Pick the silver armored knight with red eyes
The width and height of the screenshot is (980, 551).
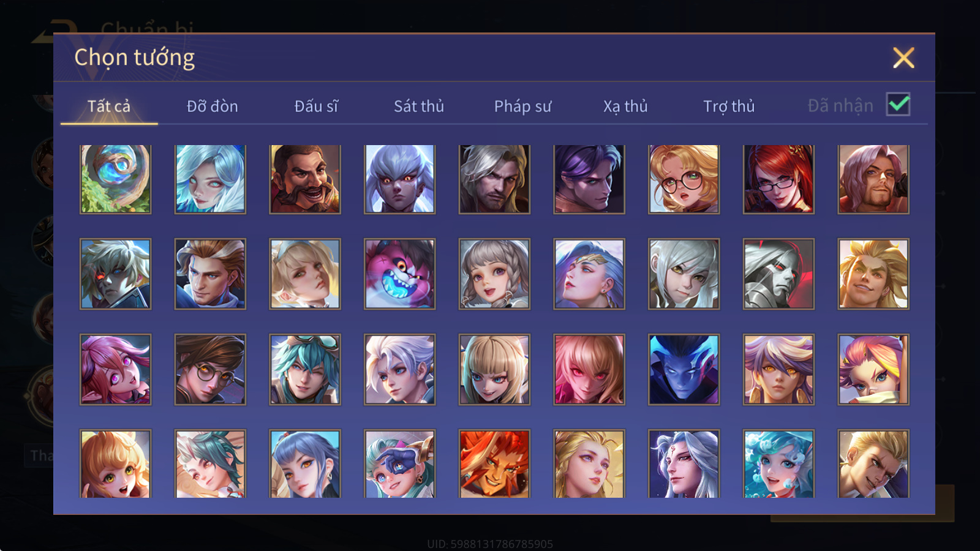tap(778, 274)
